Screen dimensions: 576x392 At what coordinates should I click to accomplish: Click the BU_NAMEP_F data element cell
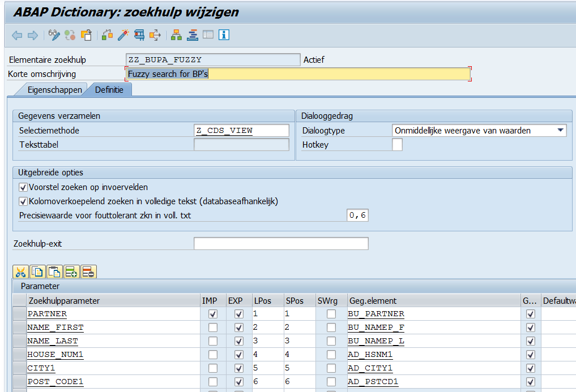[x=434, y=328]
